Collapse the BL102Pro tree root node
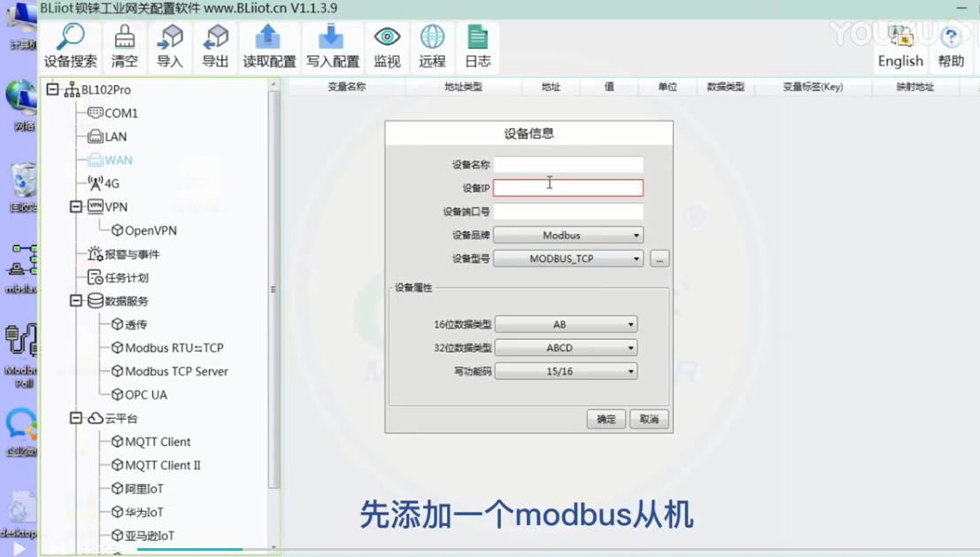The height and width of the screenshot is (557, 980). point(52,89)
